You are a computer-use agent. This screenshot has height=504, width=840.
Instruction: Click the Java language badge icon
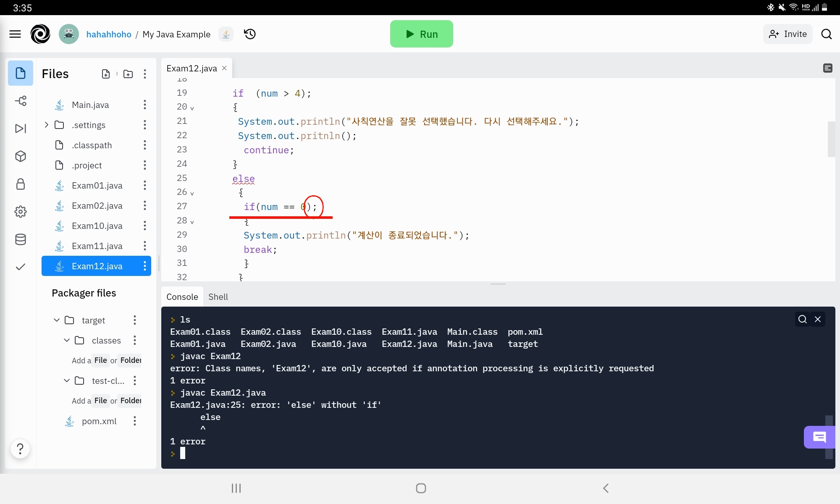pos(226,34)
